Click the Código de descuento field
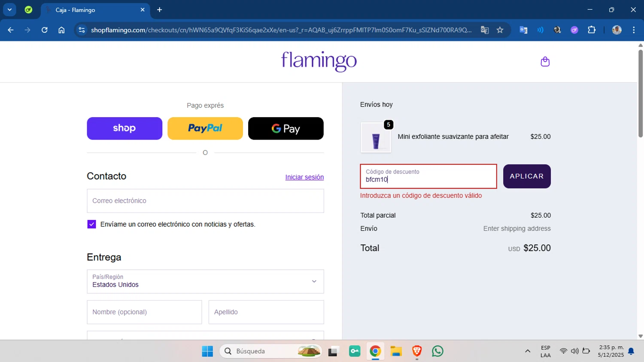 click(x=428, y=176)
